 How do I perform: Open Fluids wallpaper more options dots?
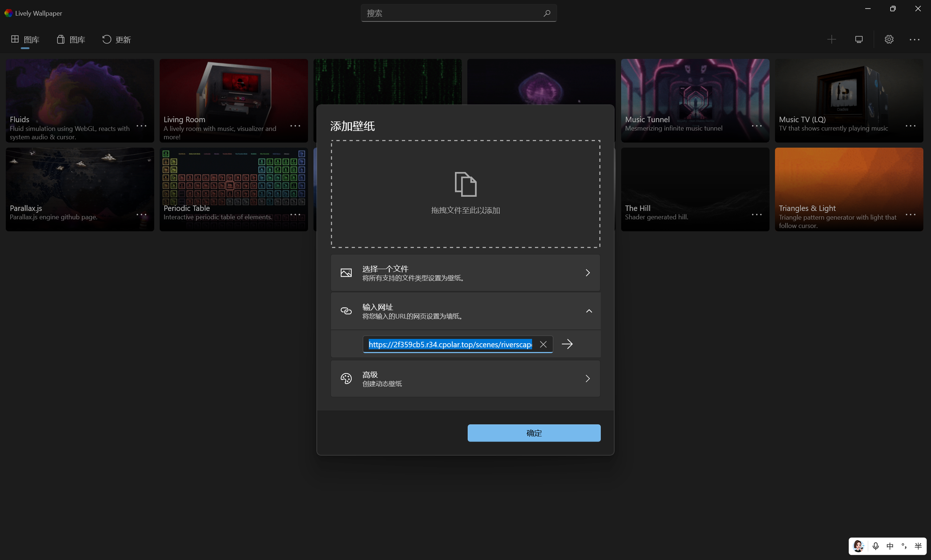141,126
